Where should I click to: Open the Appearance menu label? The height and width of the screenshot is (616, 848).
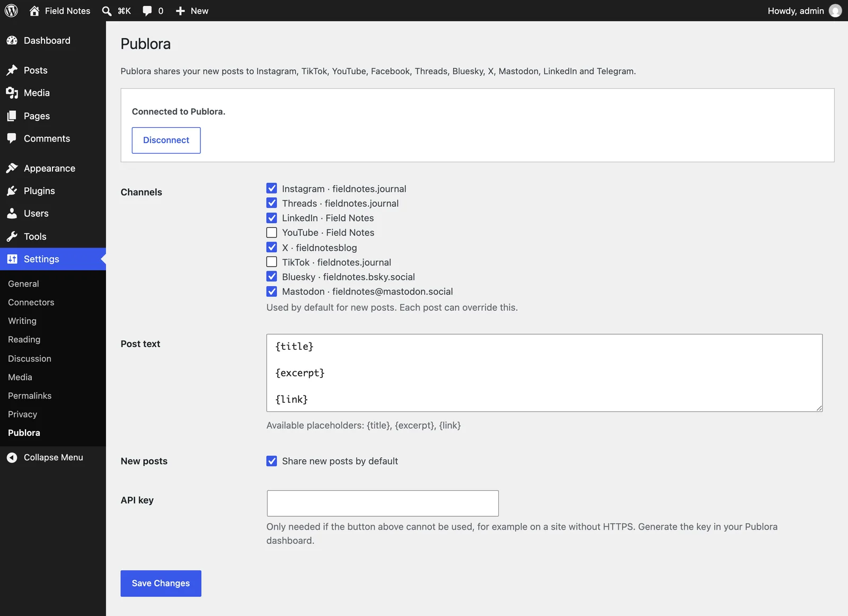49,168
